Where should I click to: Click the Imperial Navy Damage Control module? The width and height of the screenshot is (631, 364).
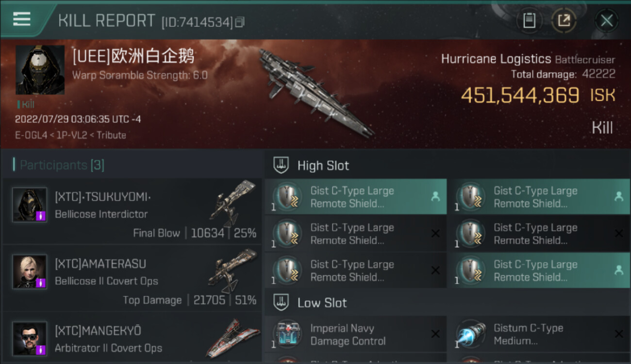point(355,334)
